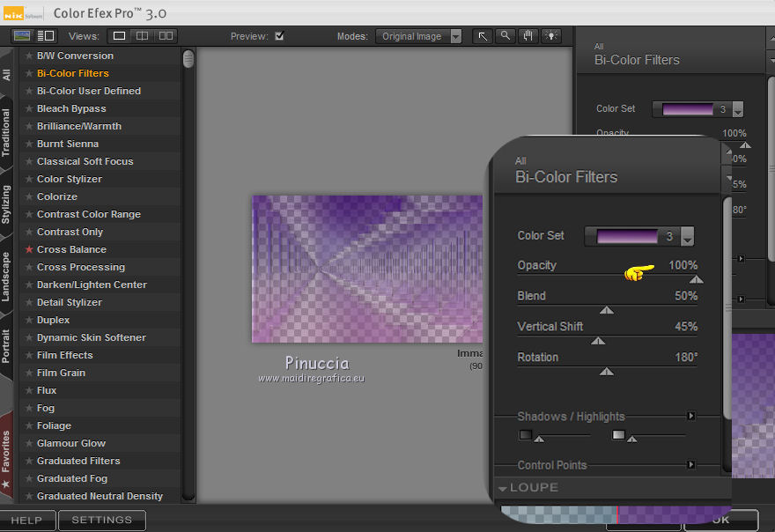Viewport: 775px width, 532px height.
Task: Select the Cross Processing filter
Action: click(80, 267)
